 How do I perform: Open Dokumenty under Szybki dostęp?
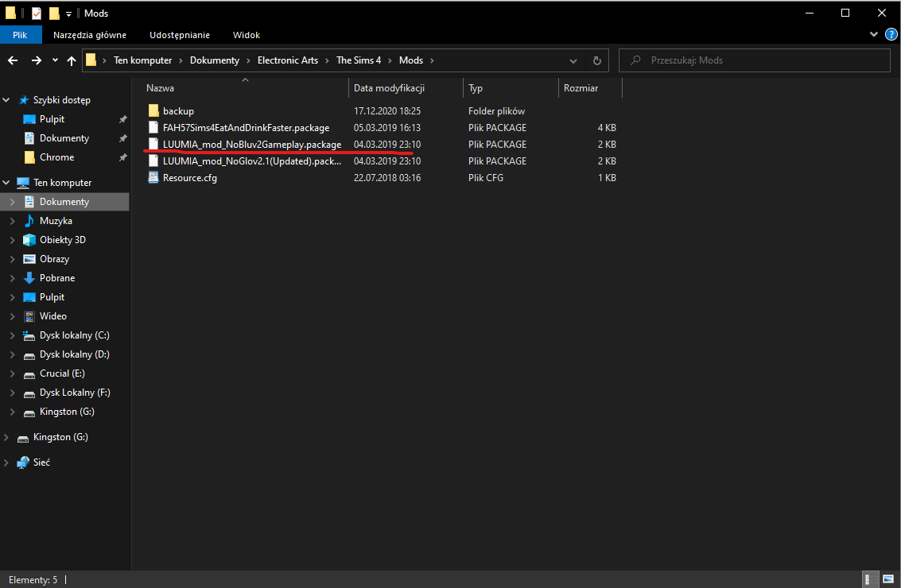click(x=64, y=137)
